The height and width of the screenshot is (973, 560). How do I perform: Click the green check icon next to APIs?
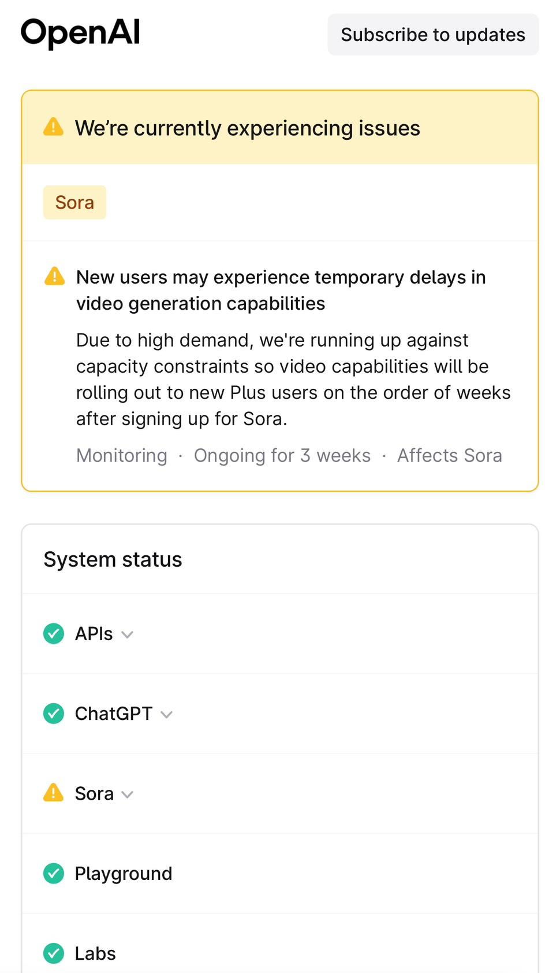pyautogui.click(x=54, y=633)
